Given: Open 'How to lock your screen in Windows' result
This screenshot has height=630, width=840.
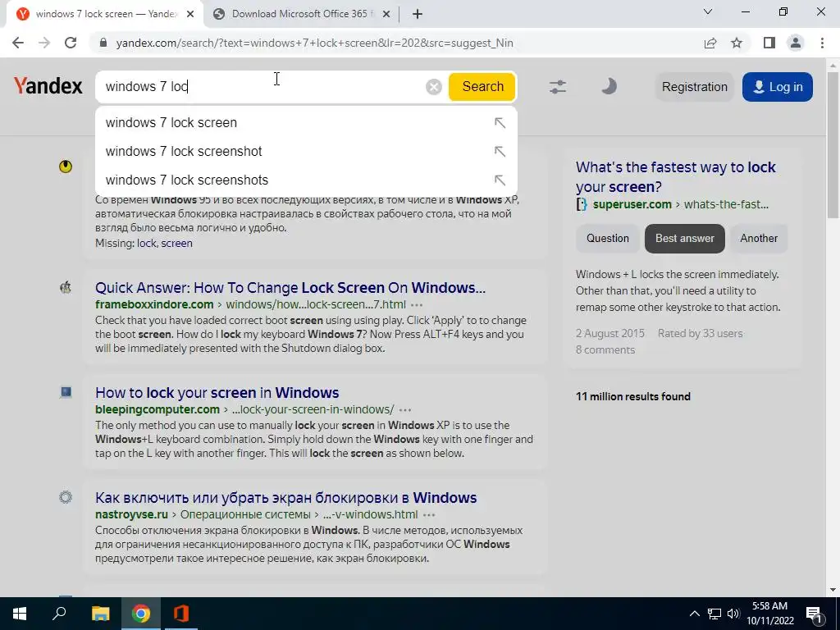Looking at the screenshot, I should pyautogui.click(x=217, y=393).
